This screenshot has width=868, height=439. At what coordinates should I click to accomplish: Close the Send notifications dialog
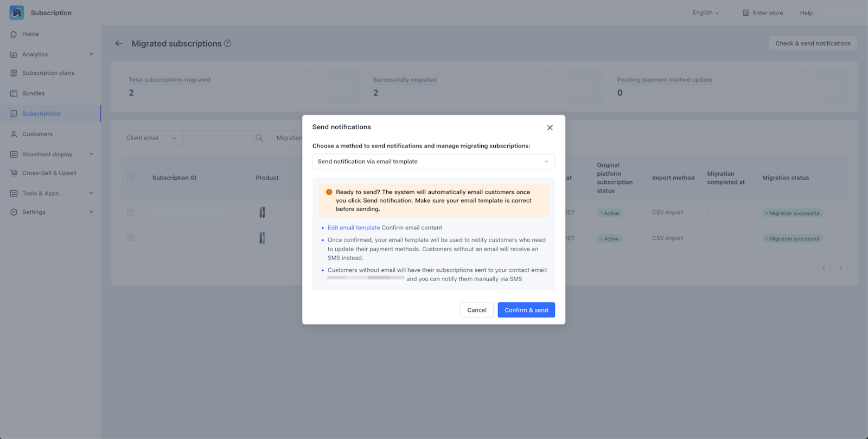click(550, 128)
